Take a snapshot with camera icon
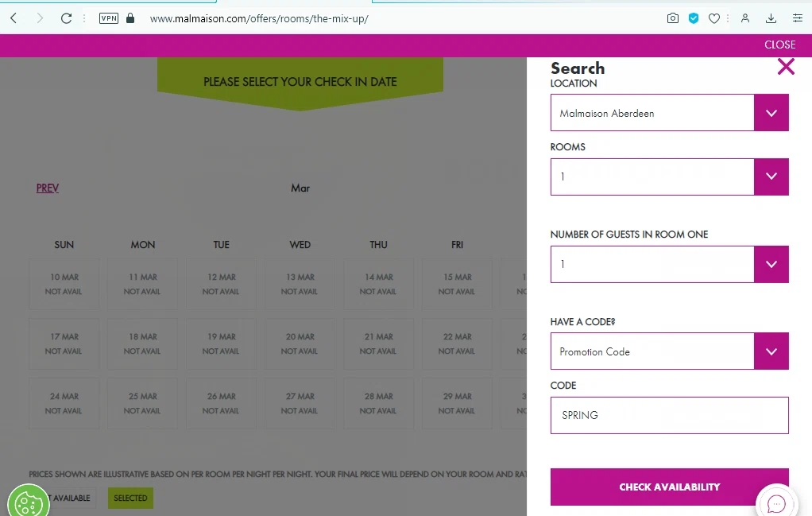Viewport: 812px width, 516px height. tap(673, 18)
